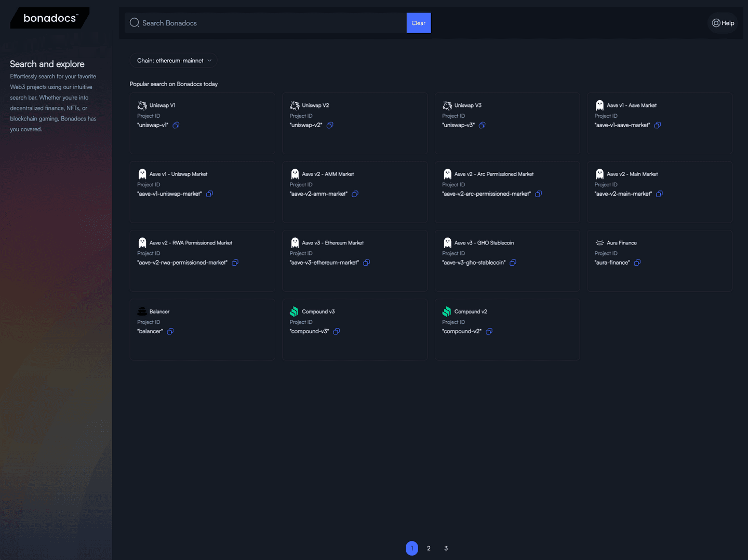Screen dimensions: 748x560
Task: Copy the uniswap-v1 project ID
Action: (176, 125)
